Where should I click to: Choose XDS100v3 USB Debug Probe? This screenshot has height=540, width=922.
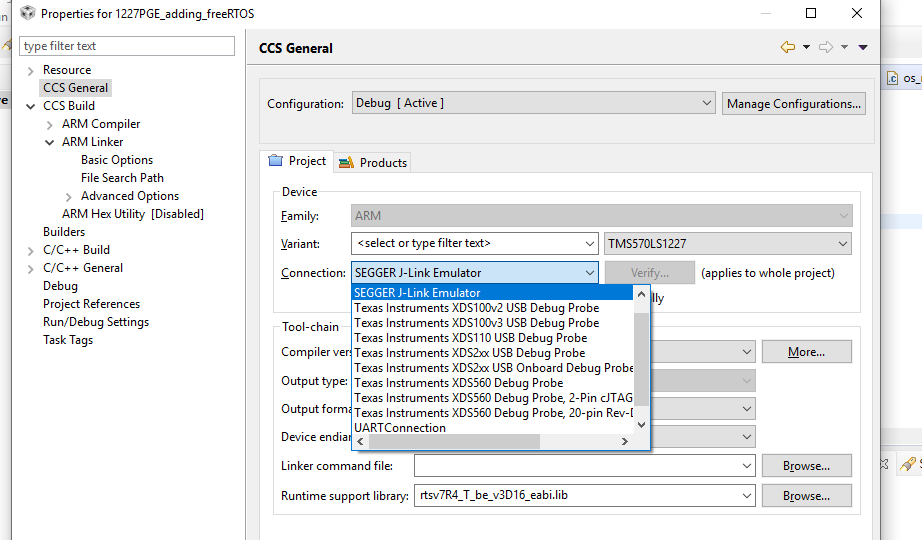tap(493, 323)
